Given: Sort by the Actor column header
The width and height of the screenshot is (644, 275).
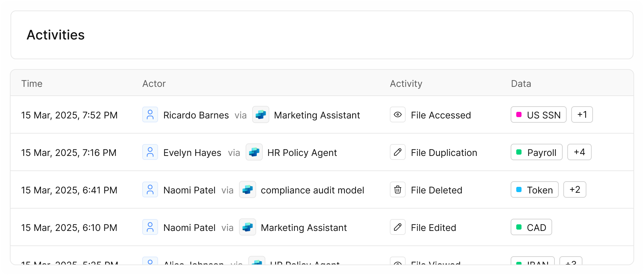Looking at the screenshot, I should [154, 84].
